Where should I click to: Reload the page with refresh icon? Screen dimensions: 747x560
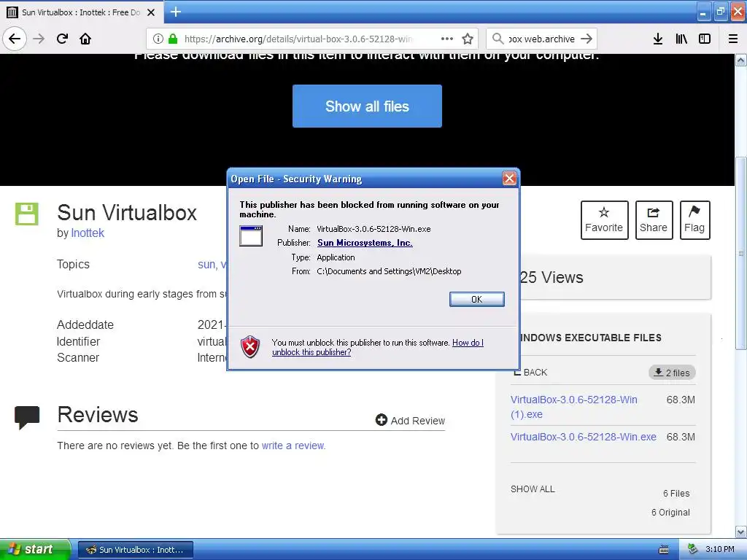[x=62, y=39]
